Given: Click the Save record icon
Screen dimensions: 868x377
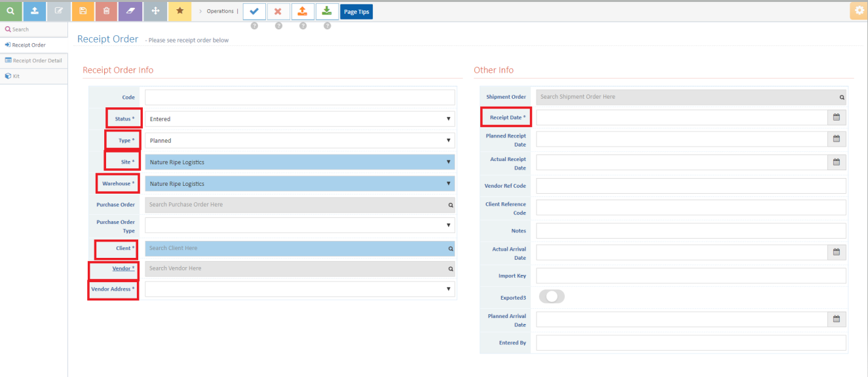Looking at the screenshot, I should pos(82,11).
